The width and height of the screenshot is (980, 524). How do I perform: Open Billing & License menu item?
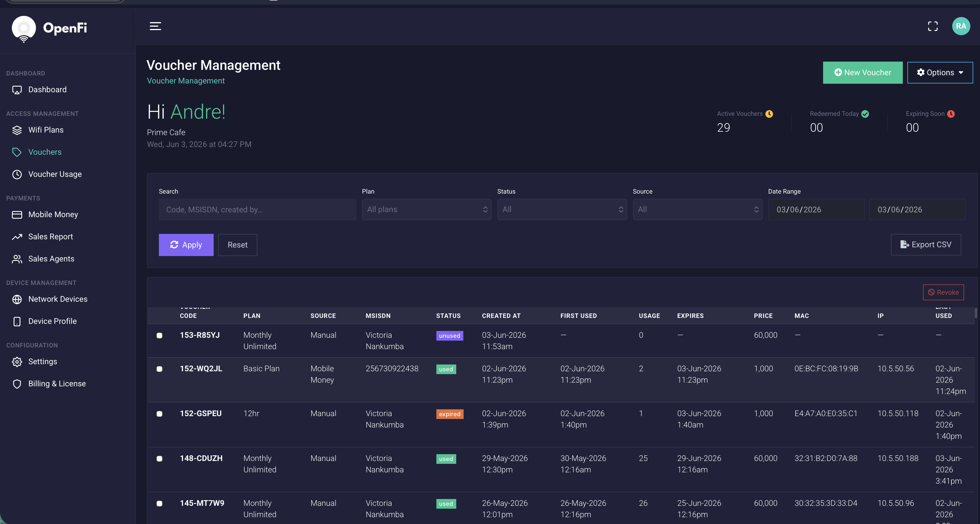[57, 383]
